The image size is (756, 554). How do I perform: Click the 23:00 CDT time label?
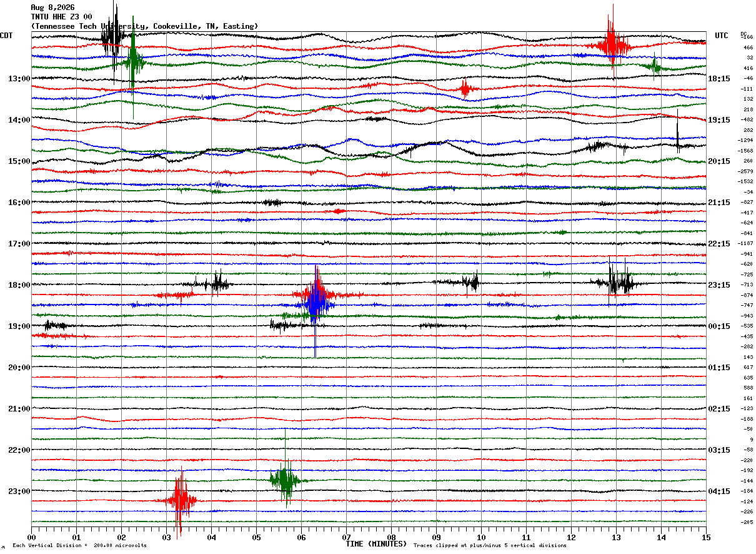point(19,491)
